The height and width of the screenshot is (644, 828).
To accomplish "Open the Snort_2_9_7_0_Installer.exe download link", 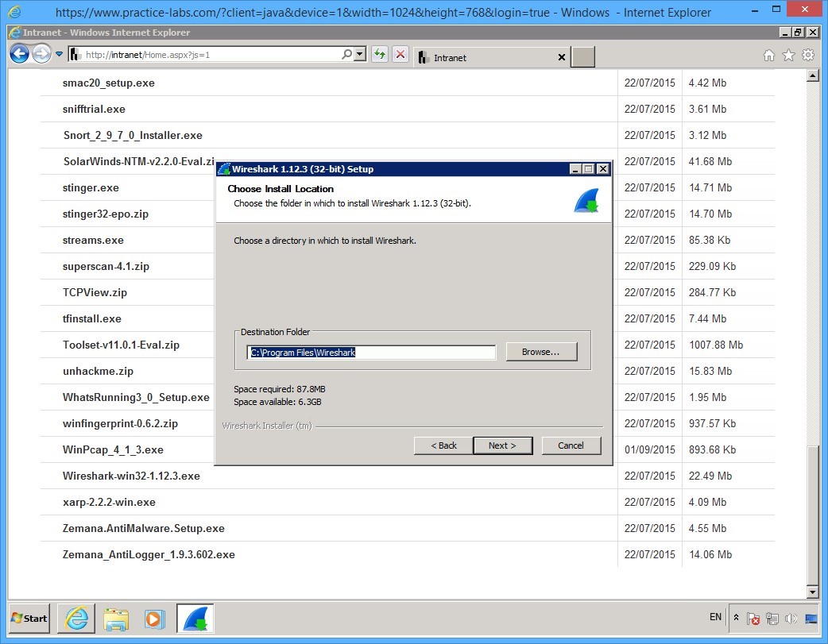I will click(131, 135).
